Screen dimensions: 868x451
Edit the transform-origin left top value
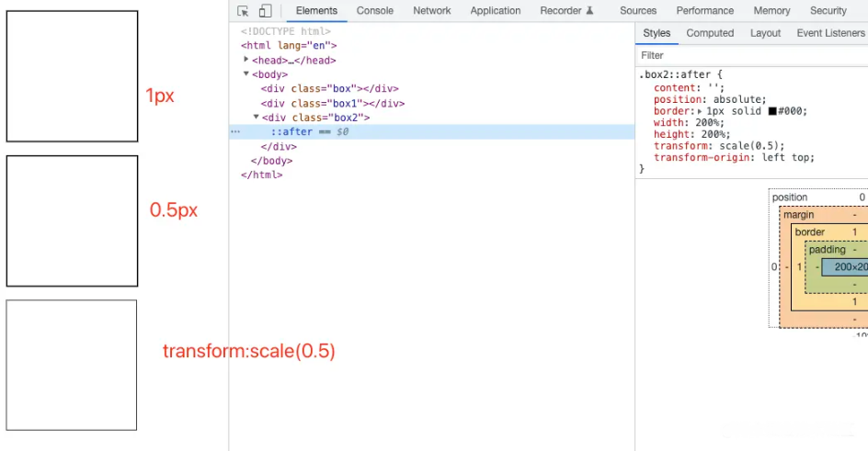785,157
